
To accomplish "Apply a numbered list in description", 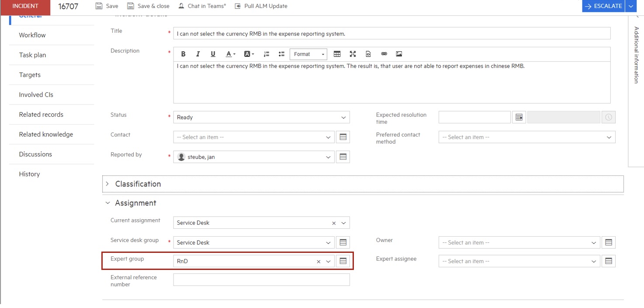I will pos(267,53).
